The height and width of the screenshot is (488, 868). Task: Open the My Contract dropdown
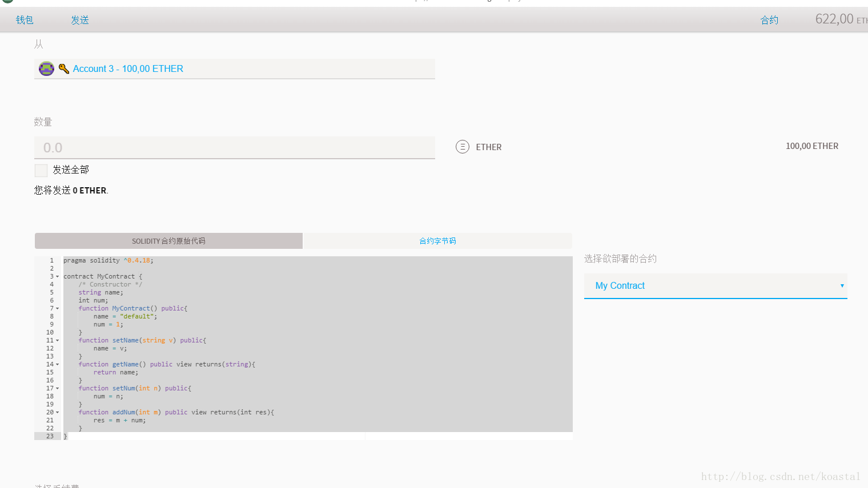point(716,285)
